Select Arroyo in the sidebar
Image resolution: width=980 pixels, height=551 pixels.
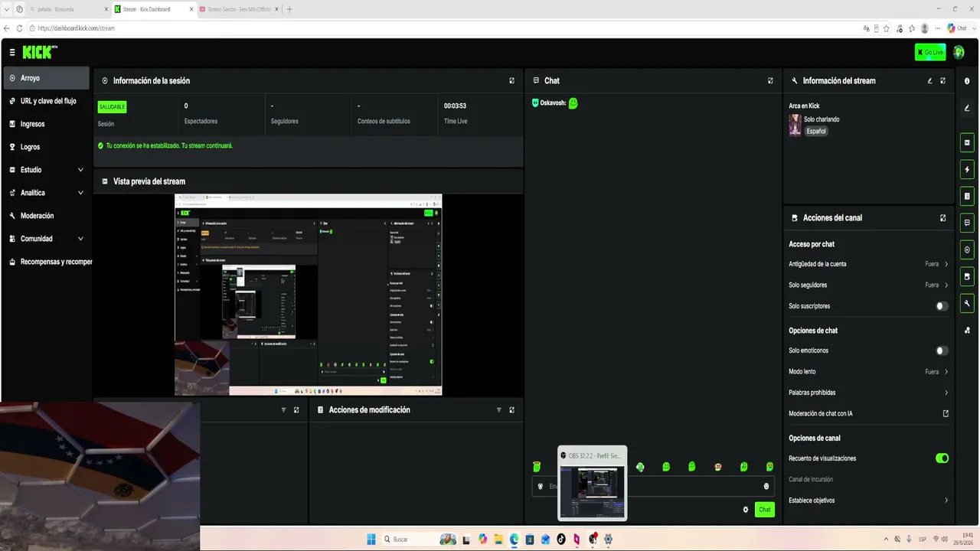(x=47, y=78)
